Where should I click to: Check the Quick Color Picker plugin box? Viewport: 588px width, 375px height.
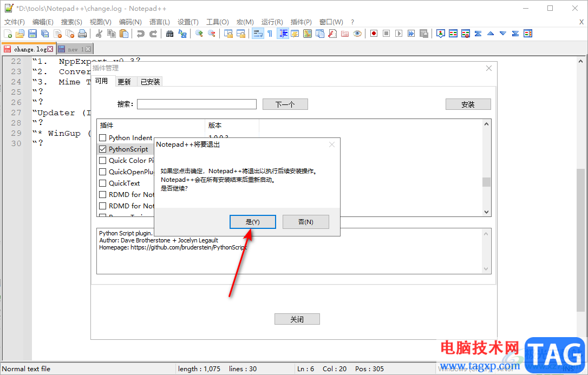click(x=102, y=160)
